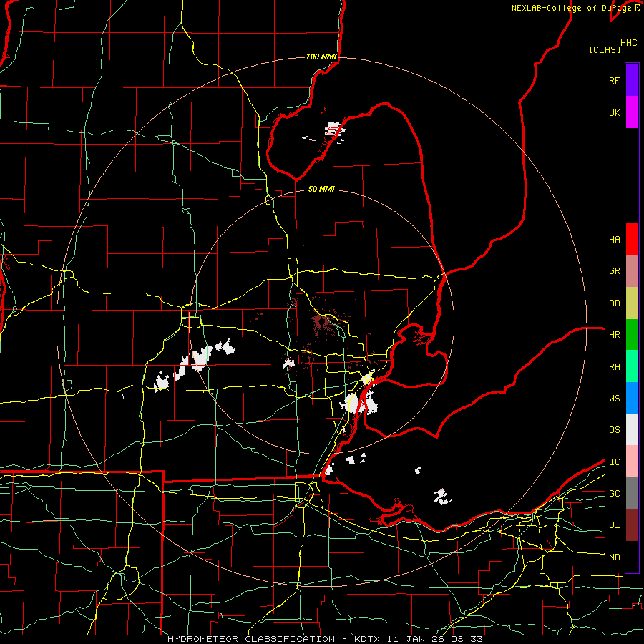Click the IC legend label
The height and width of the screenshot is (644, 644).
pos(614,462)
